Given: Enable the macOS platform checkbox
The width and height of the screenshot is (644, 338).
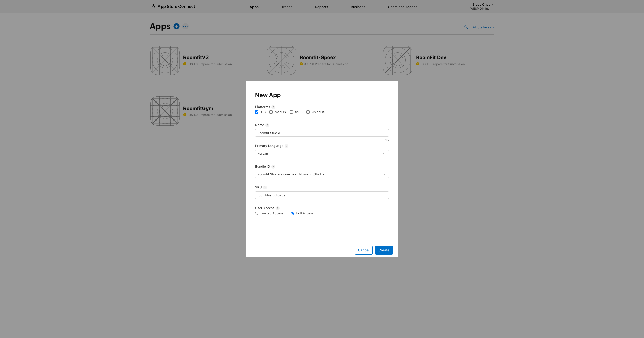Looking at the screenshot, I should [271, 112].
